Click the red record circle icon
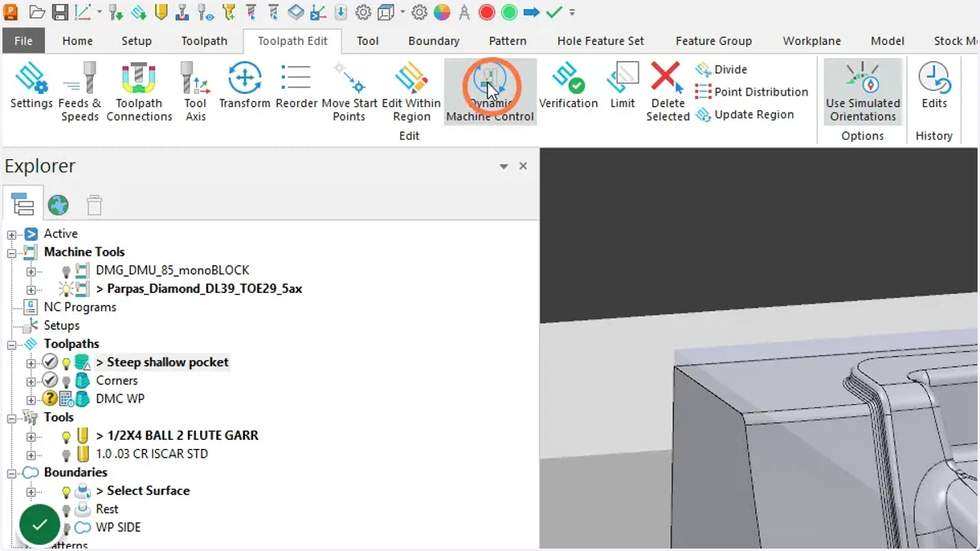 pos(487,12)
